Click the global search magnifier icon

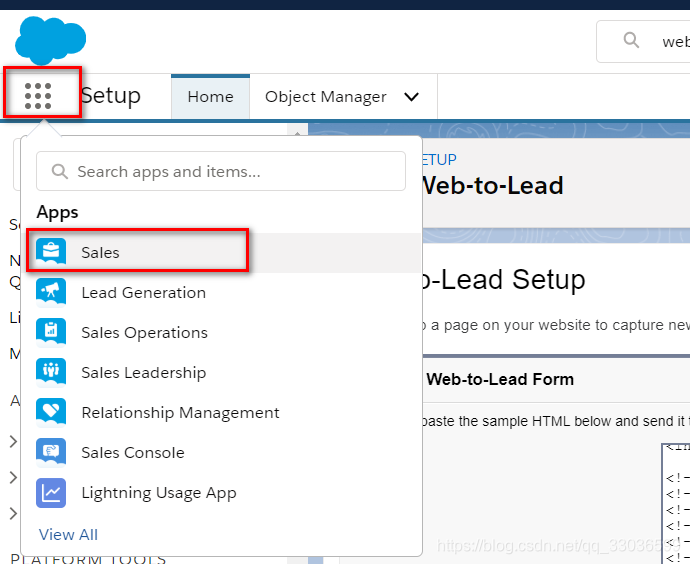click(631, 40)
